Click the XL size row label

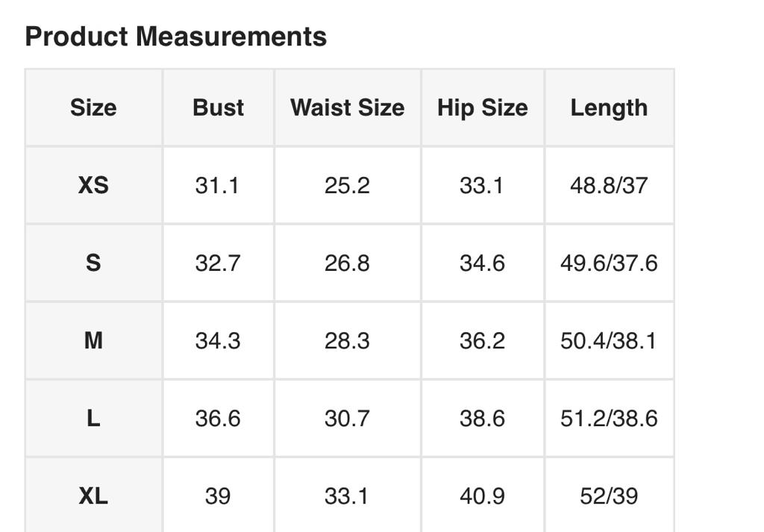(x=93, y=495)
